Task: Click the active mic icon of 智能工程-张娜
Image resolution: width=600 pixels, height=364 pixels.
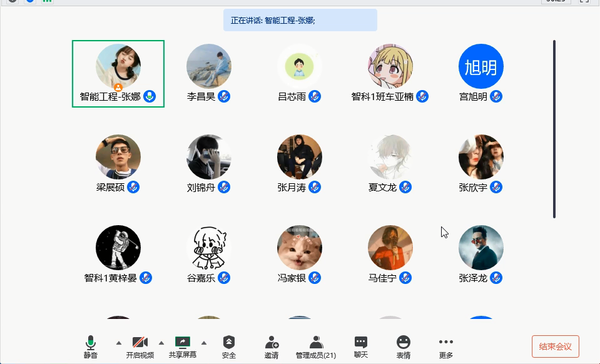Action: point(150,96)
